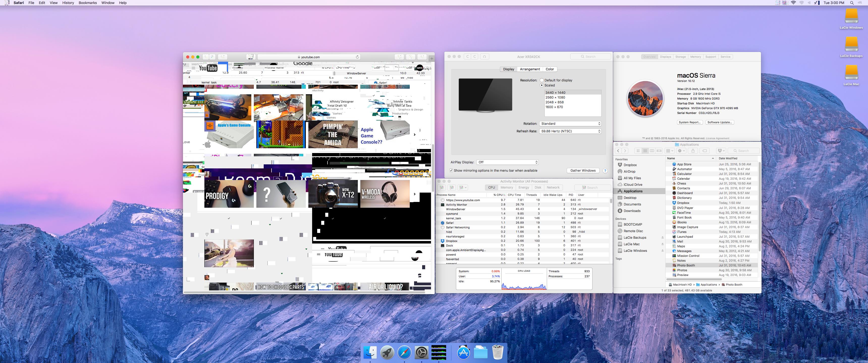Open Finder from the Dock
The height and width of the screenshot is (363, 868).
[x=370, y=353]
